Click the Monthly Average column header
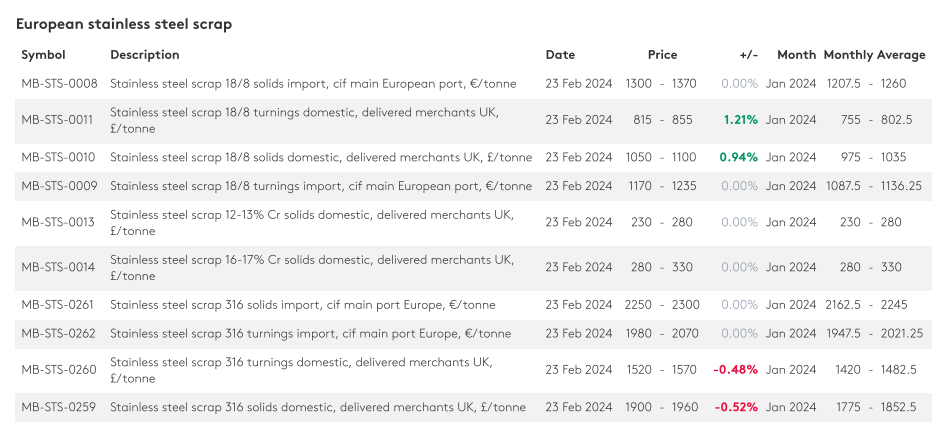Viewport: 939px width, 433px height. (x=874, y=55)
